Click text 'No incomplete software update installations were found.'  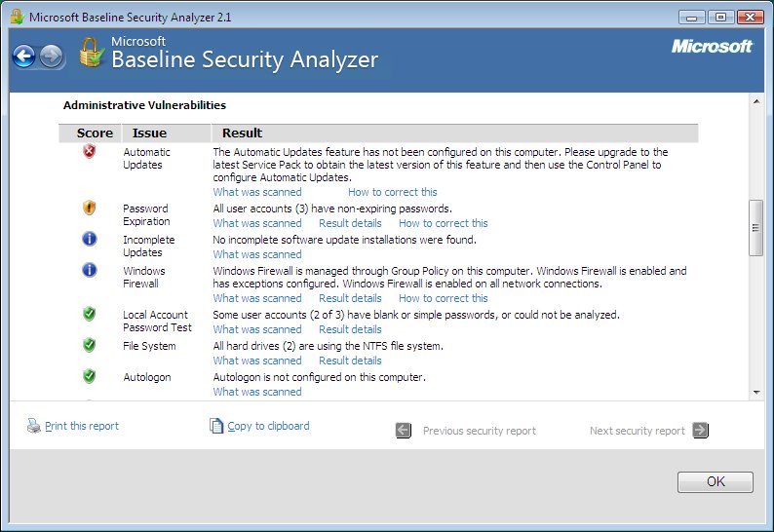(x=344, y=240)
